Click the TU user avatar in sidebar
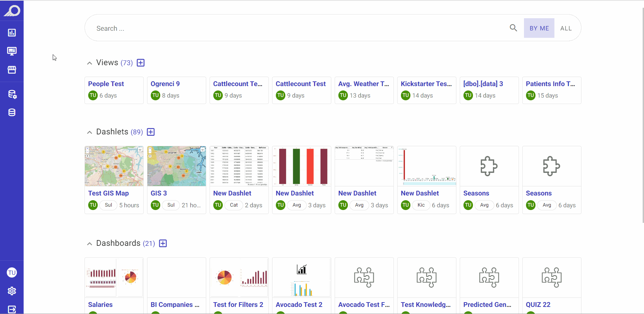This screenshot has width=644, height=314. tap(12, 273)
